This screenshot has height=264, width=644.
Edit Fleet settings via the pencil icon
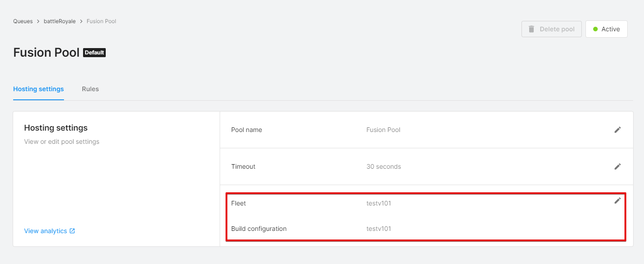(617, 200)
